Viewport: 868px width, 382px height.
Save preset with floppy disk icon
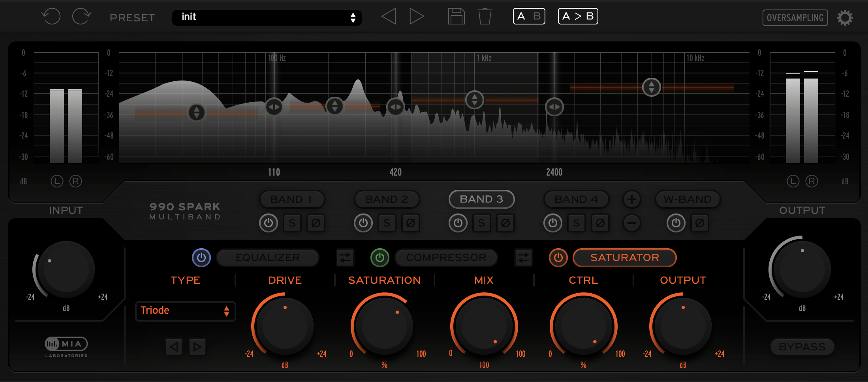coord(456,17)
